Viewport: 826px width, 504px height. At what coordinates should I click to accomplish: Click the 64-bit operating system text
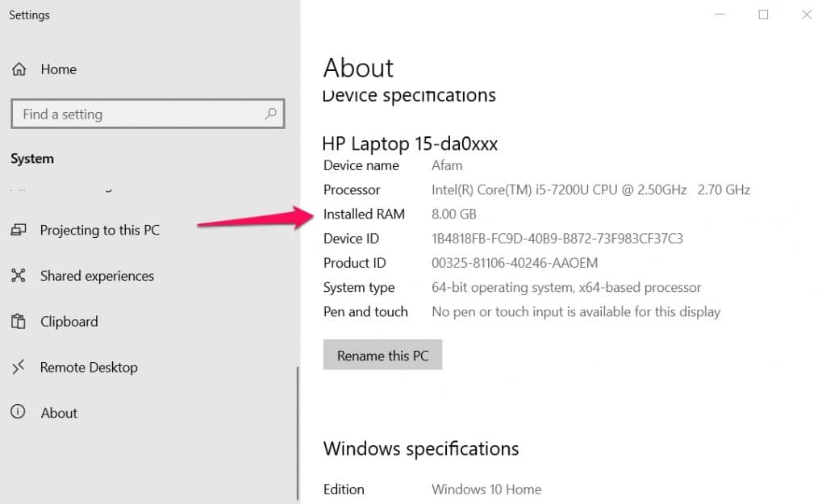[x=566, y=288]
